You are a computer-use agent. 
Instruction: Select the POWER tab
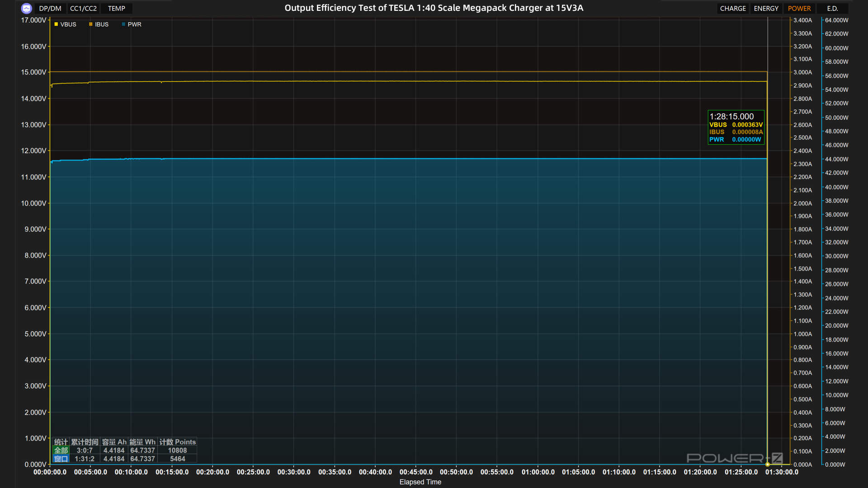point(799,8)
